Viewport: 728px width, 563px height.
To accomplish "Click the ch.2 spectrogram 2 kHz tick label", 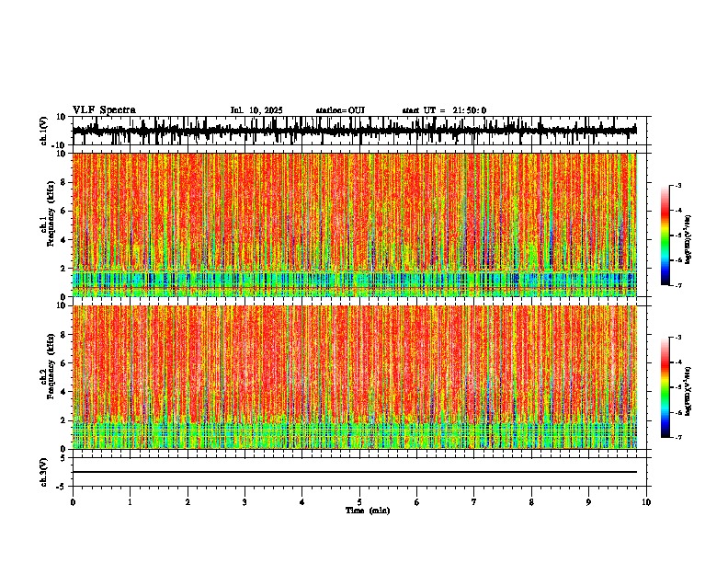I will (x=63, y=420).
